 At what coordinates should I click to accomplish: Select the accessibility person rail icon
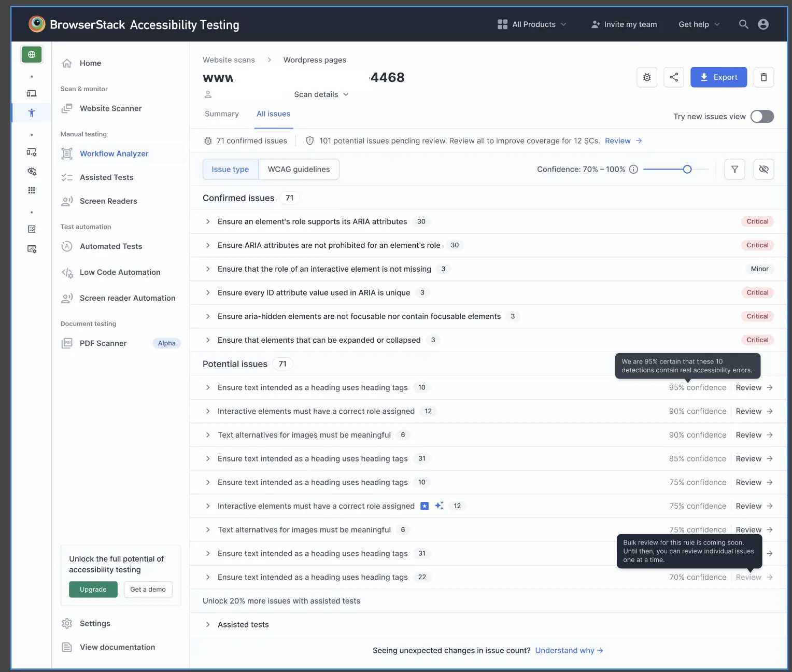[32, 113]
